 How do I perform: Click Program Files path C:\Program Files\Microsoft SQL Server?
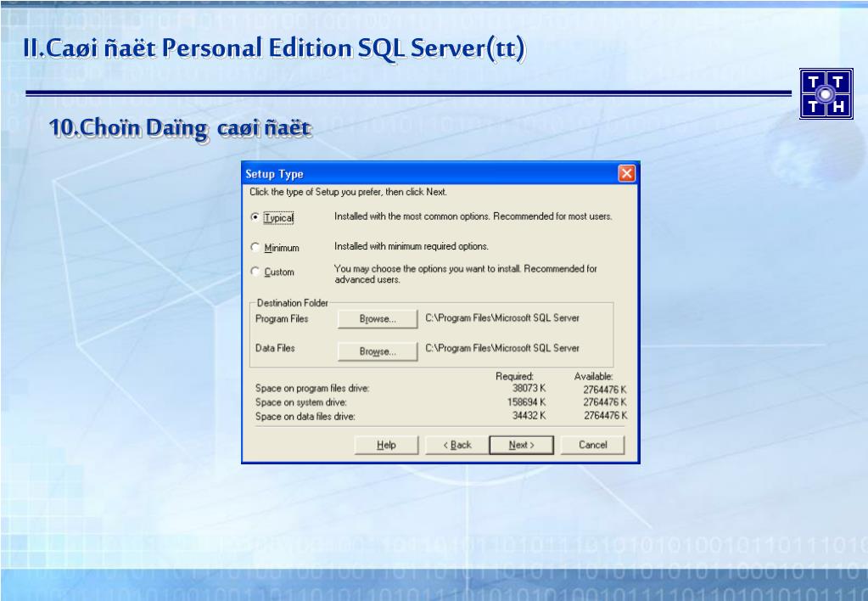502,318
